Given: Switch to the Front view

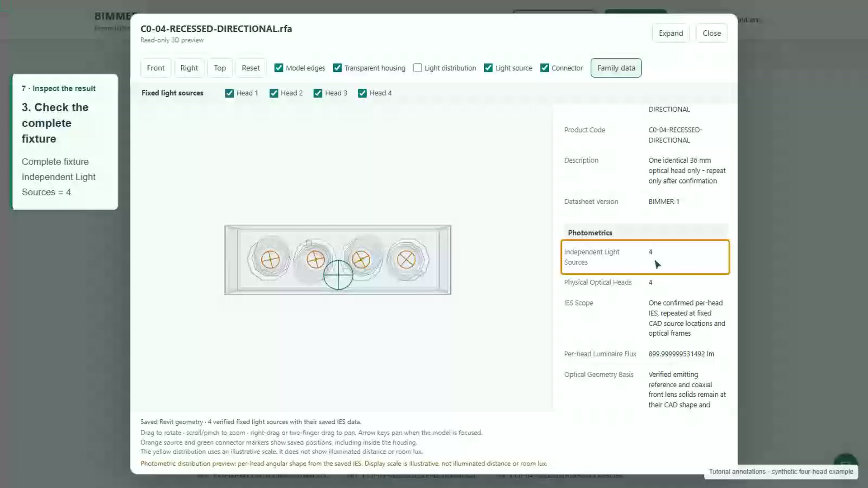Looking at the screenshot, I should pyautogui.click(x=156, y=68).
